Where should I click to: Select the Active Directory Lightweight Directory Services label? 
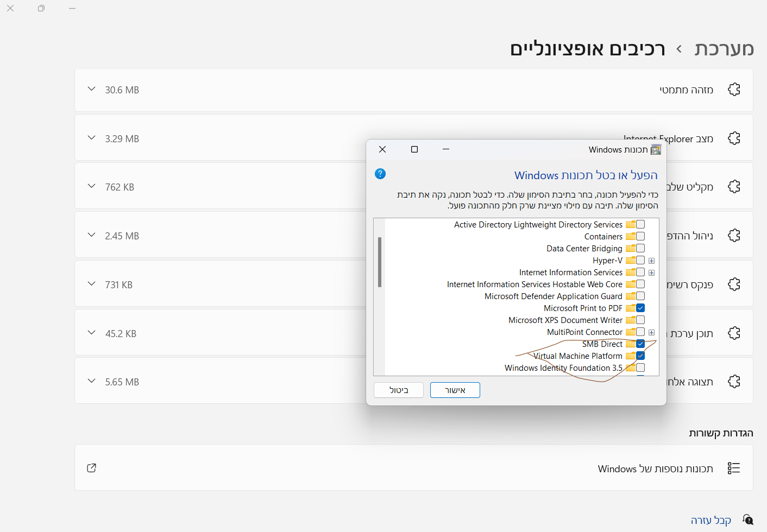point(538,225)
